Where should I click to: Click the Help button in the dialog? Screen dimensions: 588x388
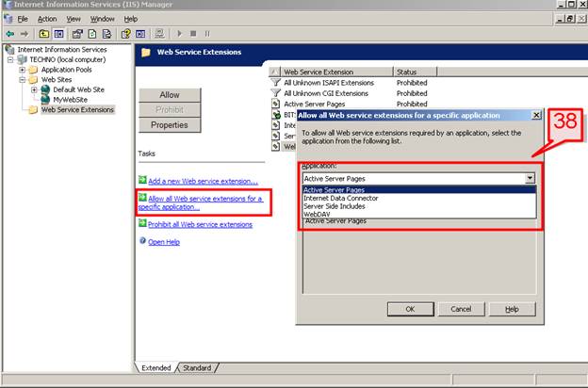tap(512, 309)
